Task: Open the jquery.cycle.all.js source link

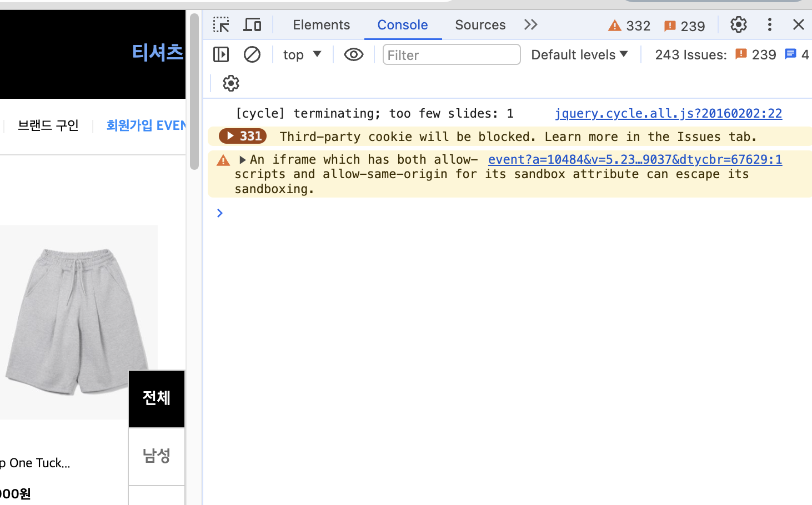Action: (x=668, y=113)
